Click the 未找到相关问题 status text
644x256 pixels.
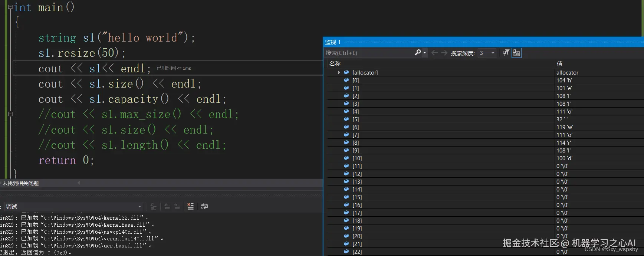[20, 183]
